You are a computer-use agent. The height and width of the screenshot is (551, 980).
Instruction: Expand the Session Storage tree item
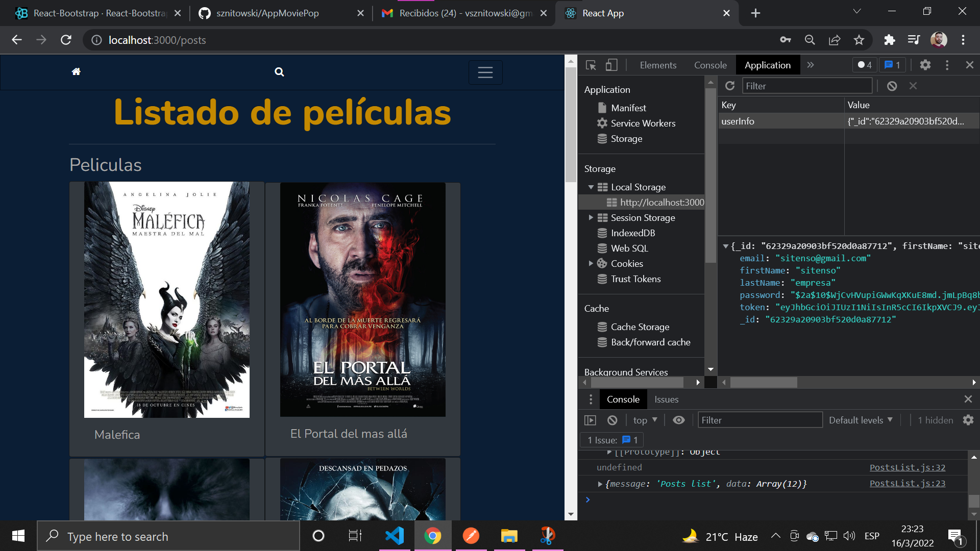592,217
